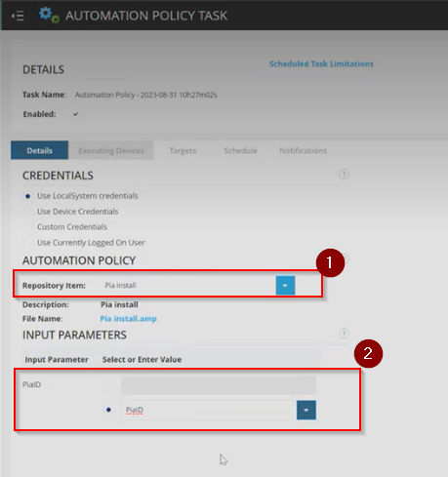
Task: Open Automation Policy section help icon
Action: (346, 258)
